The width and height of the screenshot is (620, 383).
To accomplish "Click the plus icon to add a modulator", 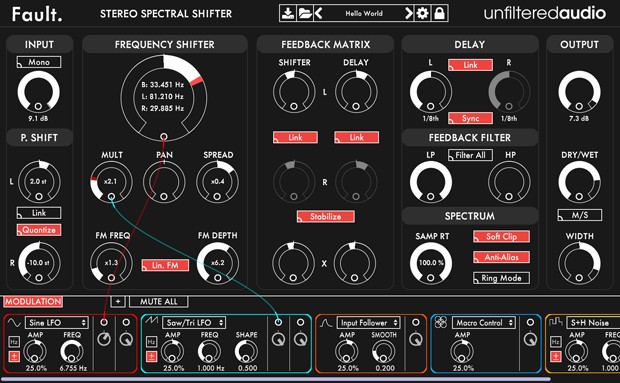I will click(118, 302).
